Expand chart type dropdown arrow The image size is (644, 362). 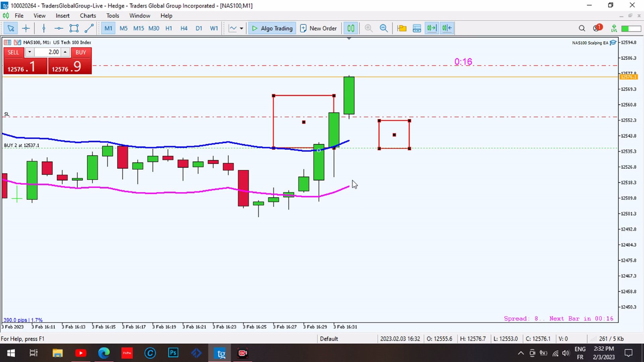pos(241,28)
